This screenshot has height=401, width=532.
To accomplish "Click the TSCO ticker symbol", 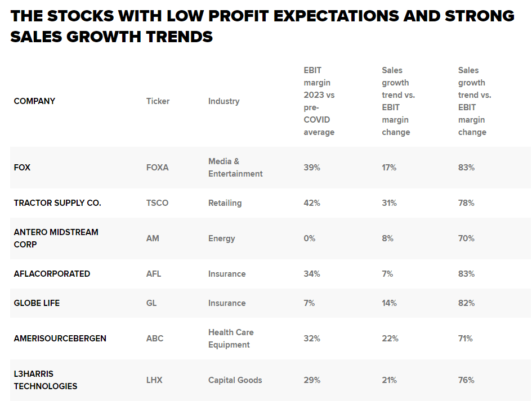I will point(157,203).
